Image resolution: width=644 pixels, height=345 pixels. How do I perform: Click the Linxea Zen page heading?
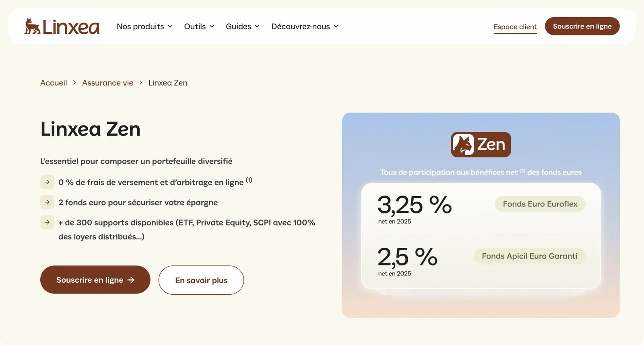point(91,129)
